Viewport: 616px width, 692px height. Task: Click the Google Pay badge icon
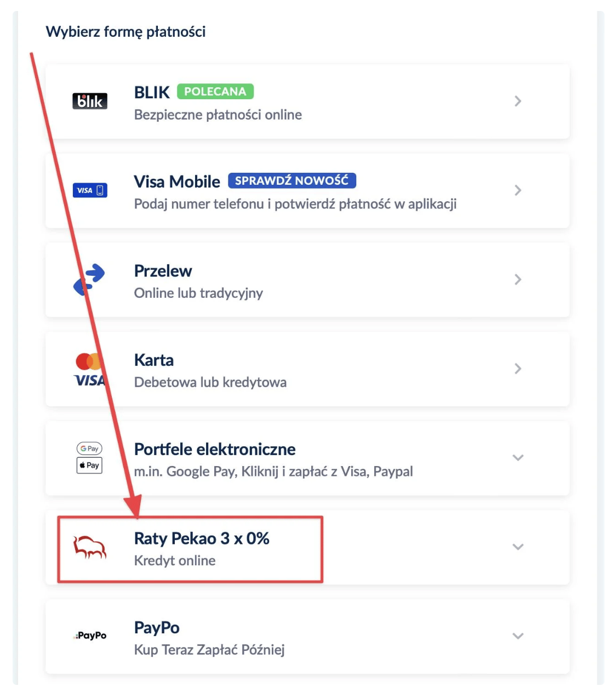tap(89, 449)
